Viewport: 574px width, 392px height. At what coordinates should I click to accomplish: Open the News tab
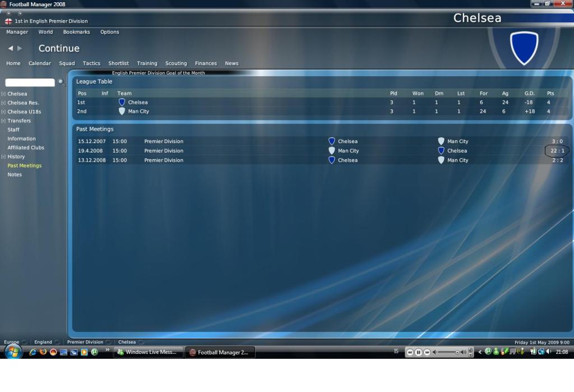point(232,63)
